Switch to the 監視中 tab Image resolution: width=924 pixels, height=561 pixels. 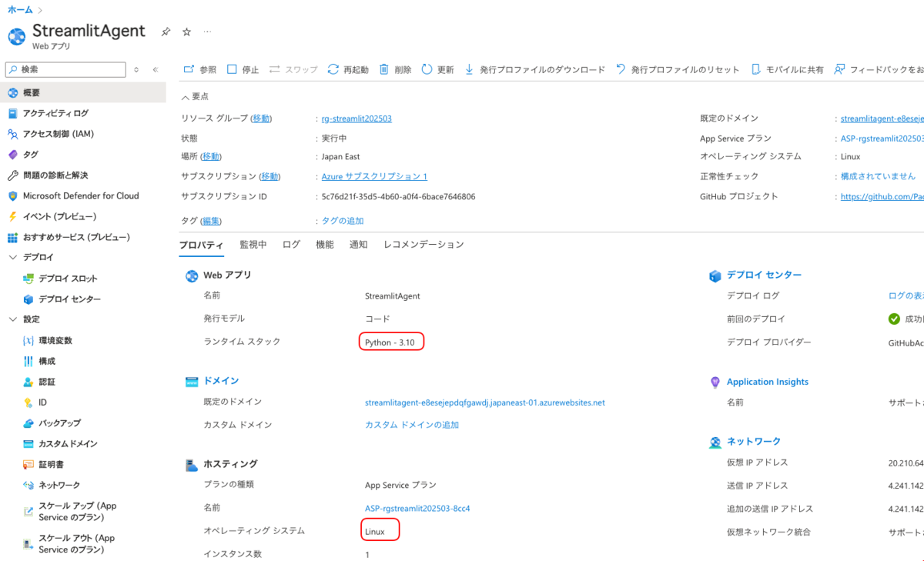tap(253, 245)
